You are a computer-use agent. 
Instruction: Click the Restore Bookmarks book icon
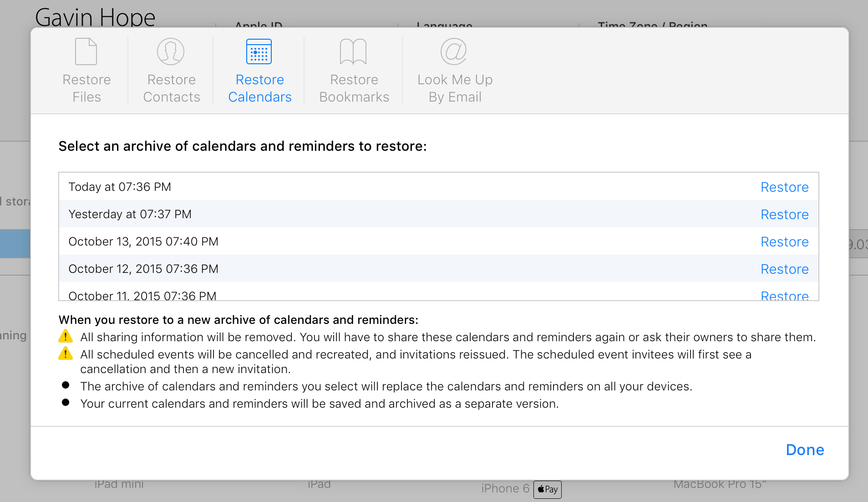coord(353,51)
